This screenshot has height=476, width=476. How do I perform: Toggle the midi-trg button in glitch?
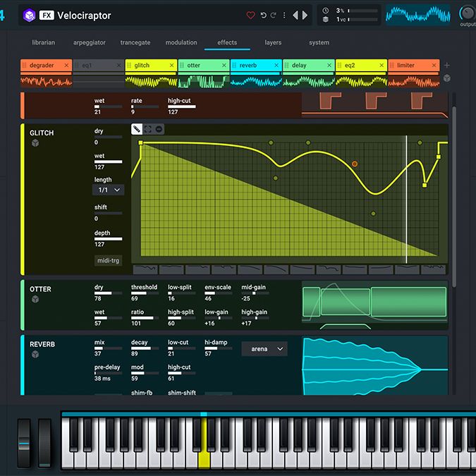pos(109,260)
